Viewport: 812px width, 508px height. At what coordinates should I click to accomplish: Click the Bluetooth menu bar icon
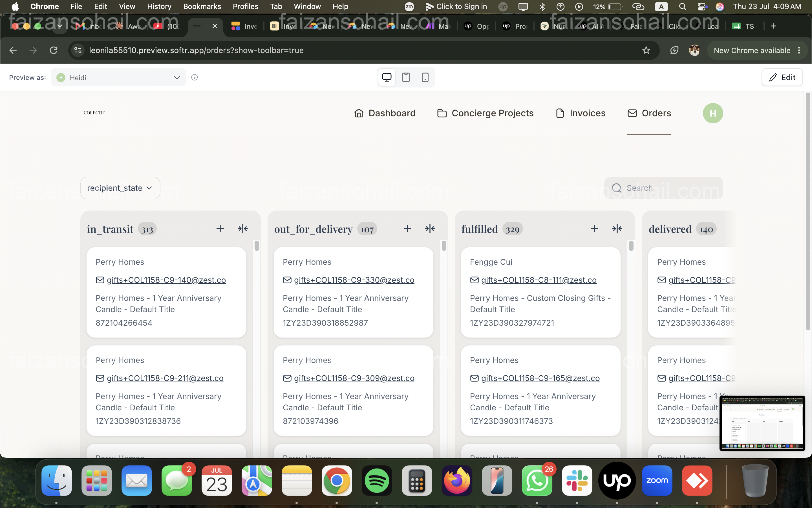(x=542, y=6)
